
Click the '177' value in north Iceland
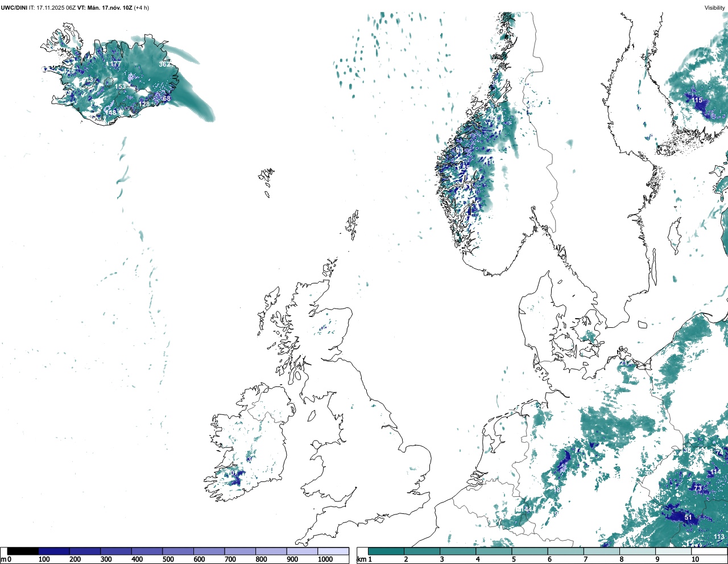coord(115,64)
